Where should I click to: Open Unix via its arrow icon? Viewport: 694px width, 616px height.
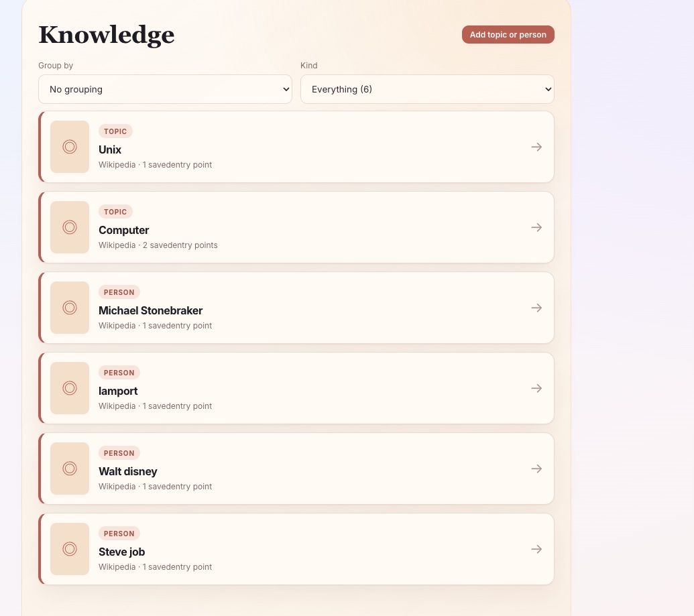pos(536,147)
